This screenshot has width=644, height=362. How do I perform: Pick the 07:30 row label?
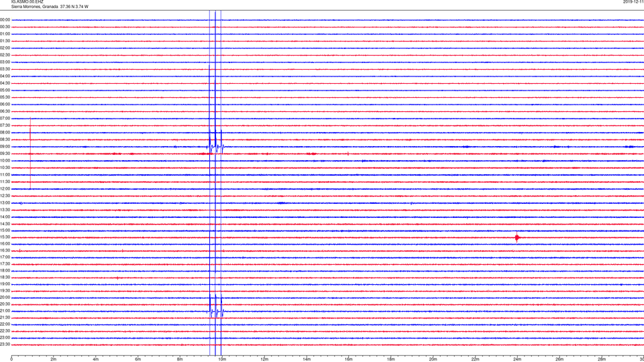pos(5,125)
